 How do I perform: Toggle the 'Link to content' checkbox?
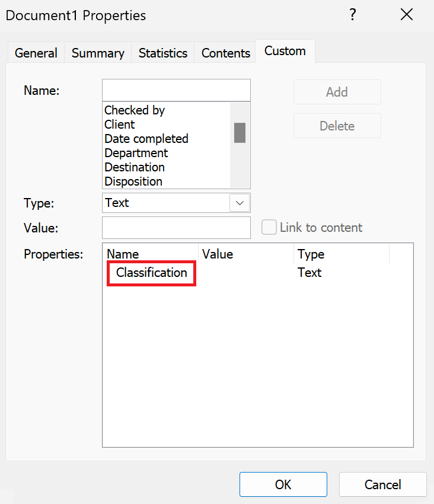pos(269,228)
